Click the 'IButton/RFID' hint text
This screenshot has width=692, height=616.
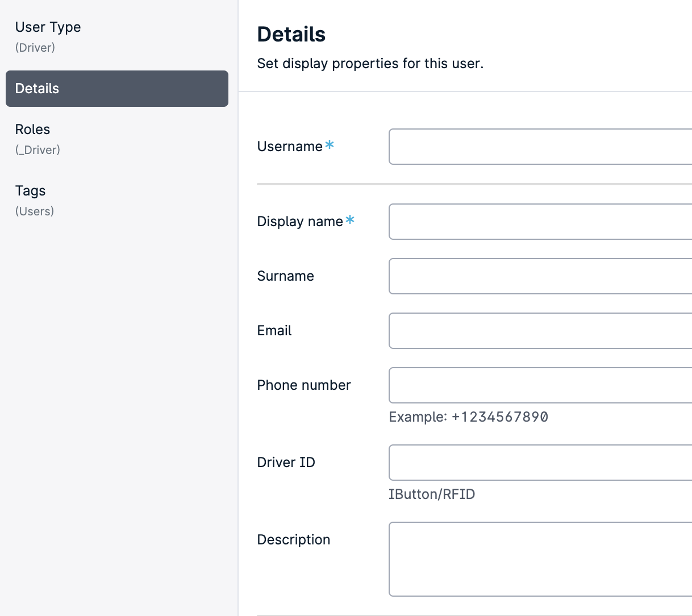coord(432,494)
